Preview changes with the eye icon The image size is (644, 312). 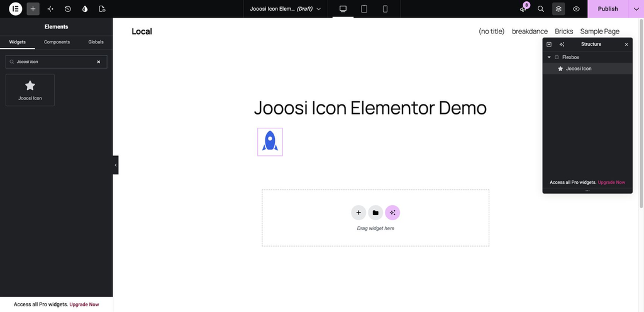576,9
